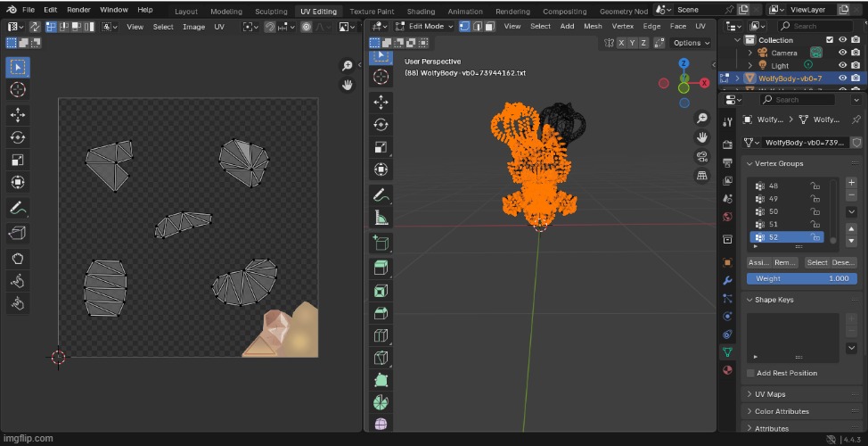Toggle the lock on vertex group 48
The height and width of the screenshot is (446, 868).
coord(815,186)
